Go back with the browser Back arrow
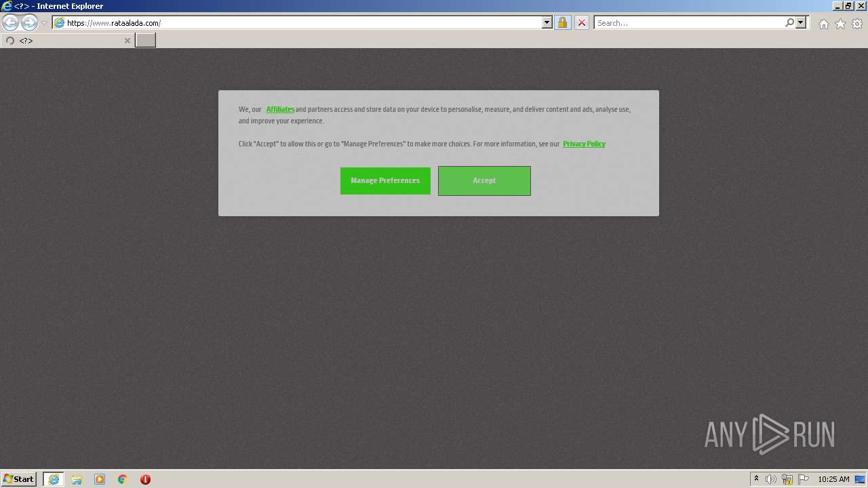This screenshot has height=488, width=868. coord(10,22)
